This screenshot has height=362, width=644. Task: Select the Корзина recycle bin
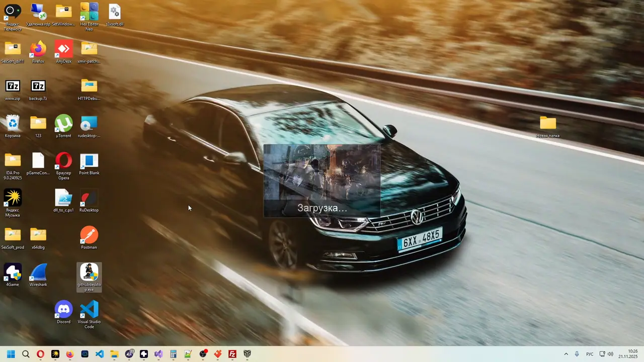[13, 127]
